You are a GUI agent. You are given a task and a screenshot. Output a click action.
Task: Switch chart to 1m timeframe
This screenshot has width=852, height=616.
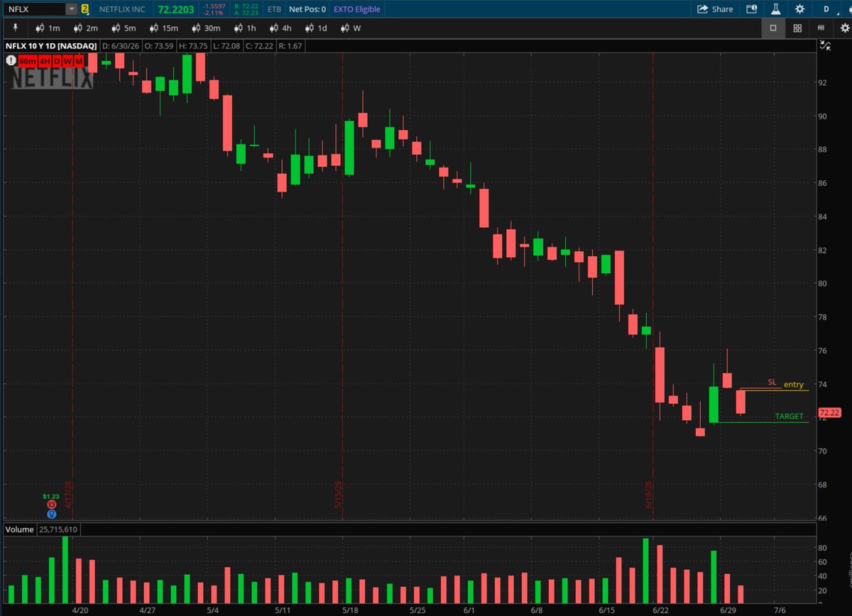coord(48,28)
